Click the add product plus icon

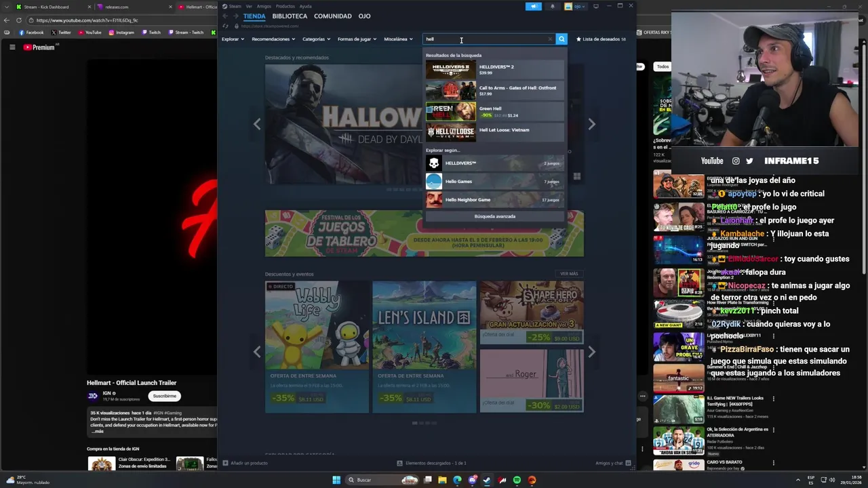(x=225, y=463)
